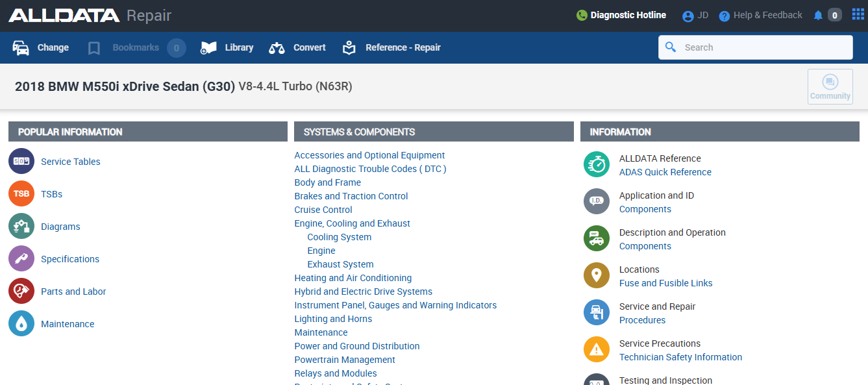Open the Exhaust System sub-link
868x385 pixels.
[x=341, y=264]
